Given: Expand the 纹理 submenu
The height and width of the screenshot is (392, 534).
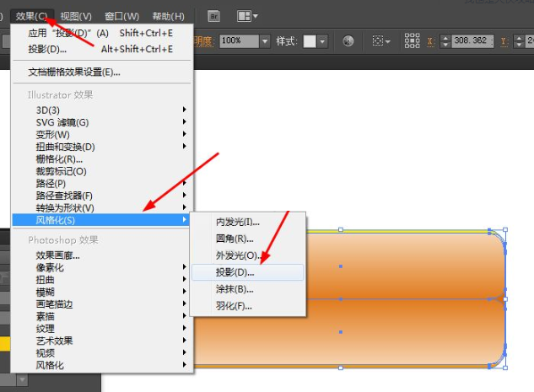Looking at the screenshot, I should (102, 329).
